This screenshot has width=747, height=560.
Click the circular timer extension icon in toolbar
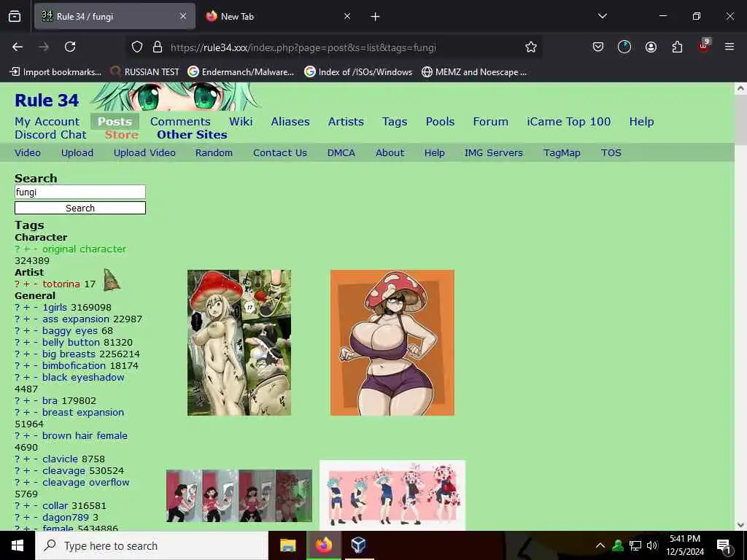pos(624,47)
